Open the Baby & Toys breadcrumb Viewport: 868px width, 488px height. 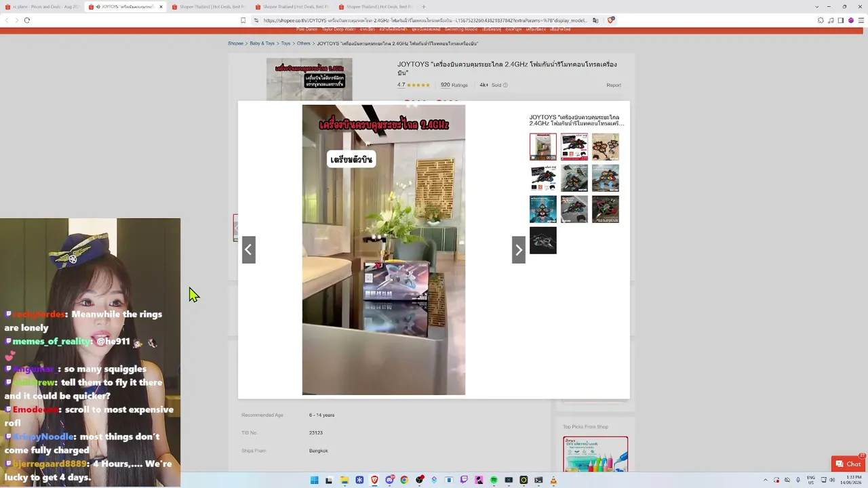pos(262,43)
